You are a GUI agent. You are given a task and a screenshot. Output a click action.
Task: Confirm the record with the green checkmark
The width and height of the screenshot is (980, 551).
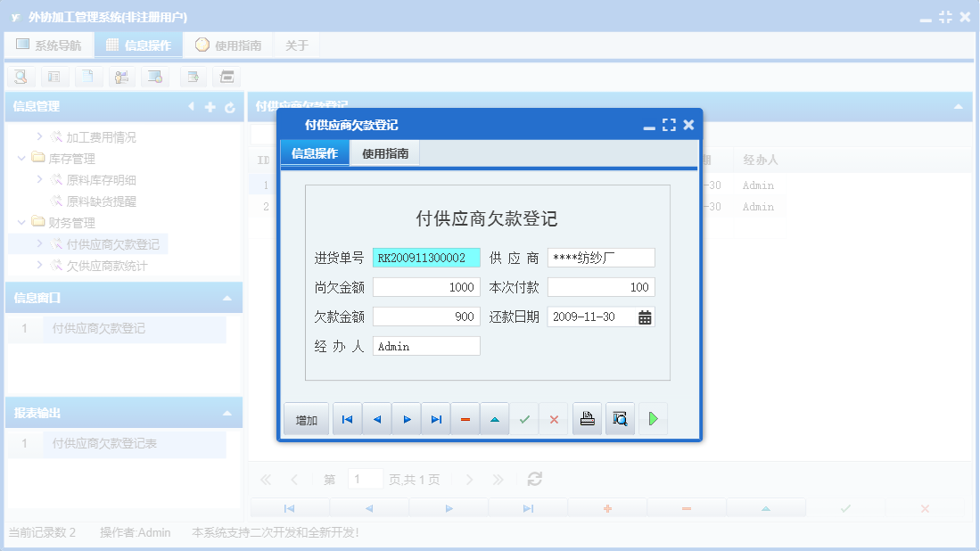524,418
